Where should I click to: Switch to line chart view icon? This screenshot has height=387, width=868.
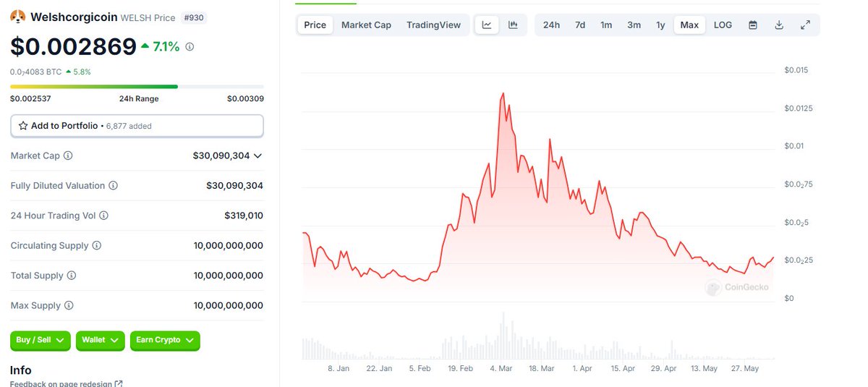[487, 25]
